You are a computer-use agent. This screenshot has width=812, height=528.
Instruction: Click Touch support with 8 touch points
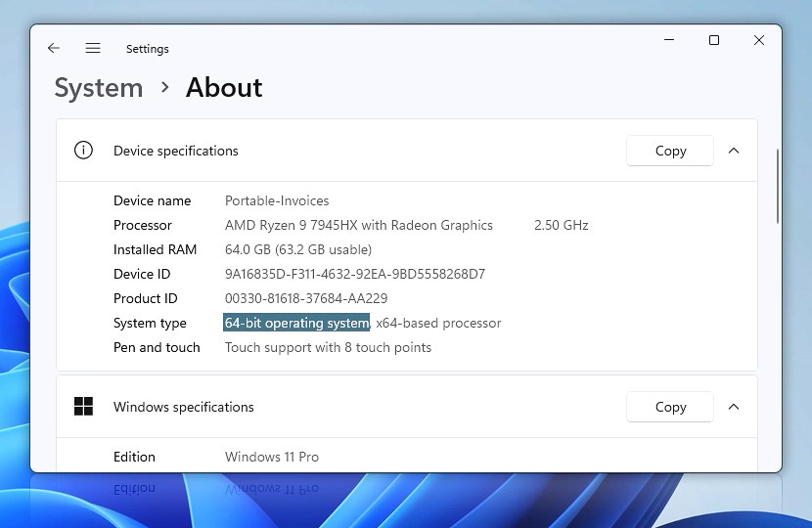(328, 347)
